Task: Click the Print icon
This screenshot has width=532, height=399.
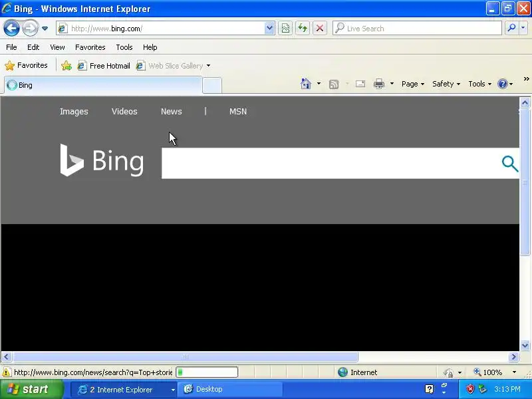Action: [x=379, y=84]
